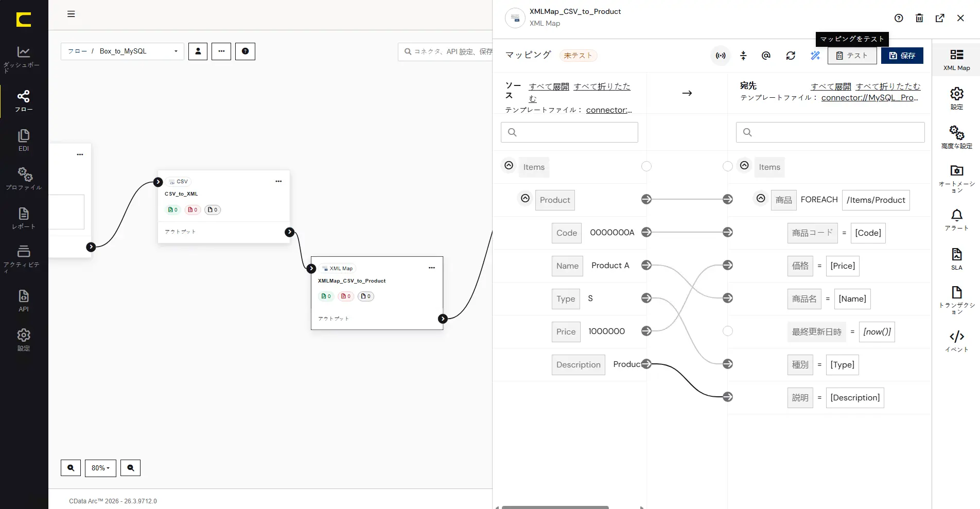Viewport: 980px width, 509px height.
Task: Click the connector search field in flow toolbar
Action: point(446,51)
